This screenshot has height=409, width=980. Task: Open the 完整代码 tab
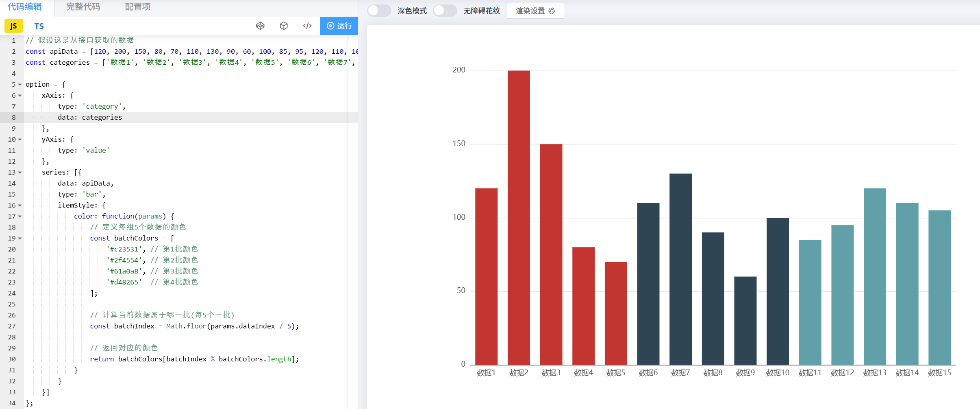[x=83, y=7]
